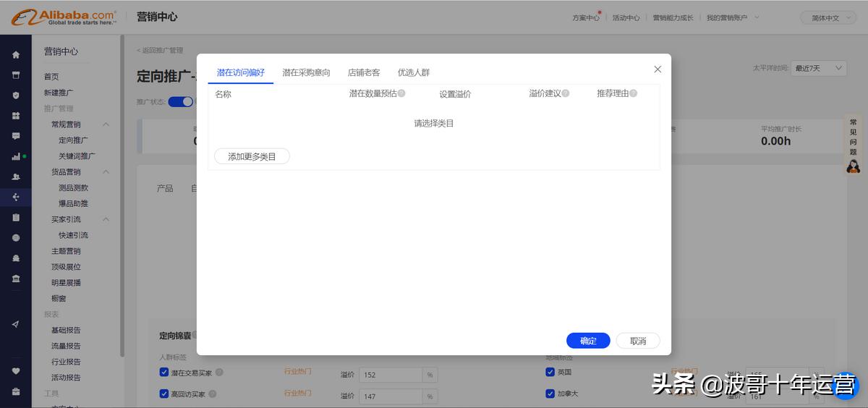868x408 pixels.
Task: Switch to the 优选人群 tab
Action: pyautogui.click(x=414, y=72)
